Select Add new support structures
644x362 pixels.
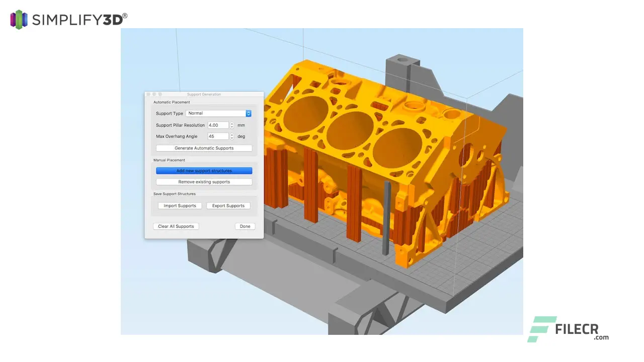(x=204, y=171)
